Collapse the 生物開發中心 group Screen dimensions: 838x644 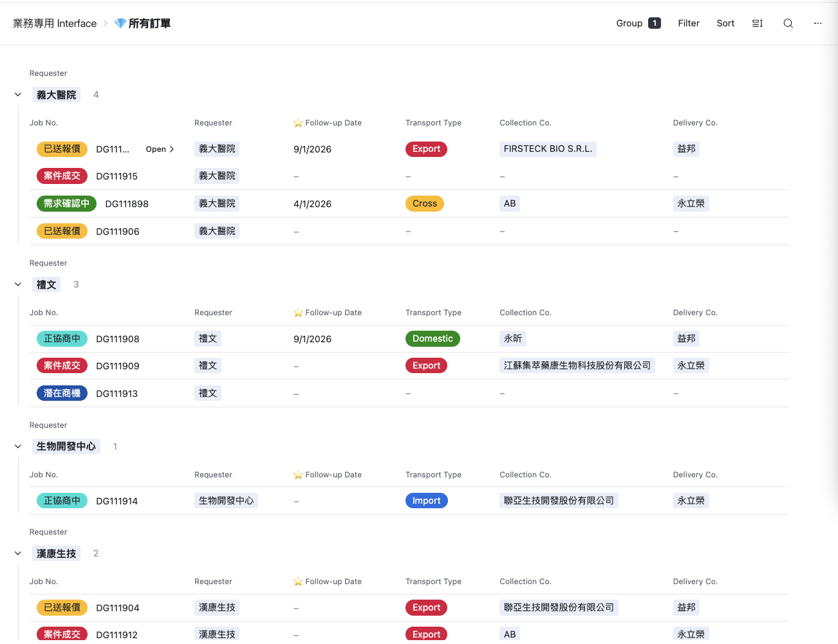pos(18,446)
